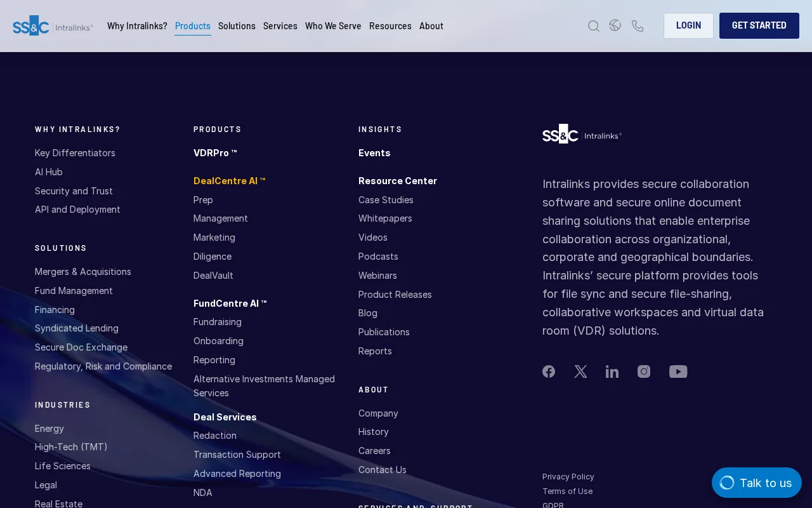
Task: Open the Management link under DealCentre
Action: (221, 218)
